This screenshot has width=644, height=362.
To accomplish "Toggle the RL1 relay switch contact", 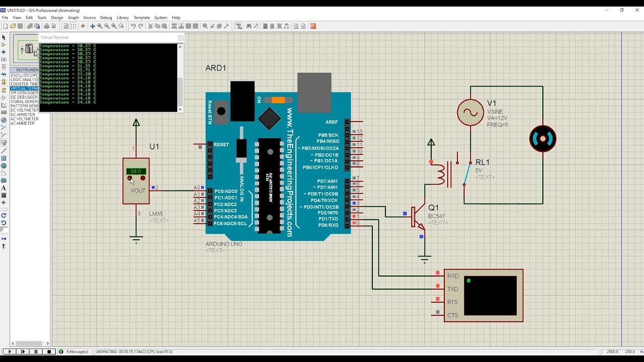I will 467,174.
